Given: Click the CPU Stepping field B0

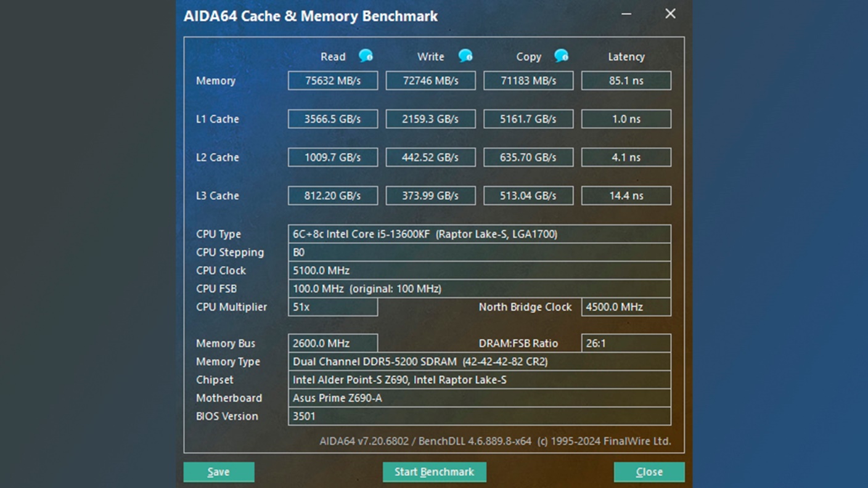Looking at the screenshot, I should click(480, 252).
